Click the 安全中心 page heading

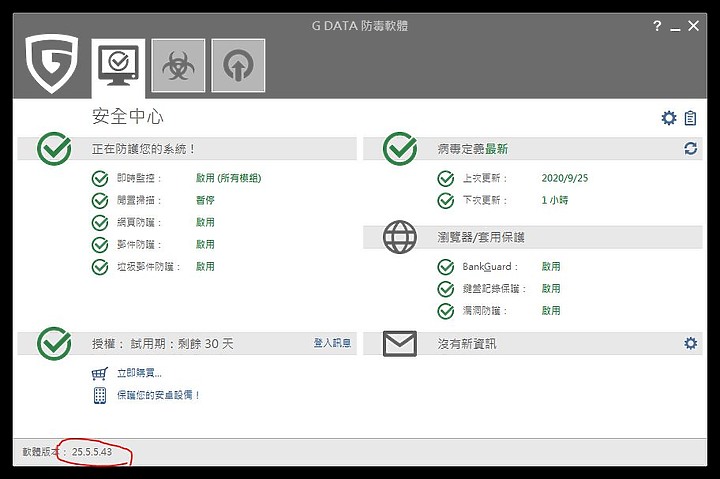(128, 117)
